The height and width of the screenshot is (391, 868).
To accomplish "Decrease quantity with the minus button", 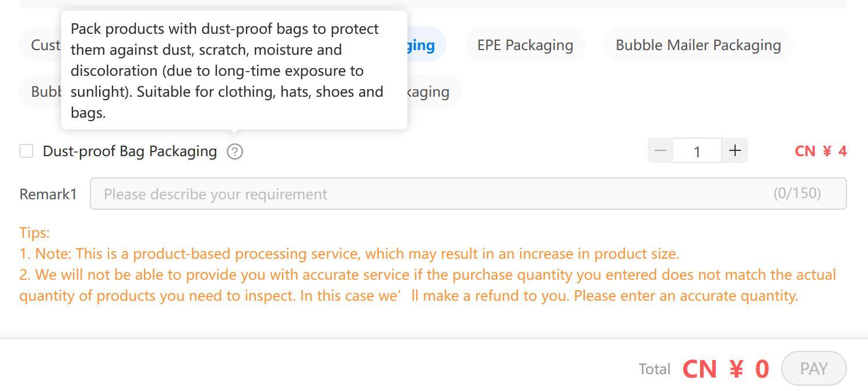I will [x=660, y=151].
